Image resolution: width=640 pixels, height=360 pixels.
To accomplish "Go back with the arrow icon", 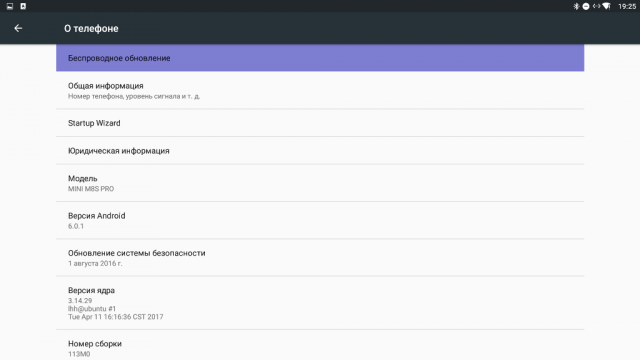I will point(18,28).
